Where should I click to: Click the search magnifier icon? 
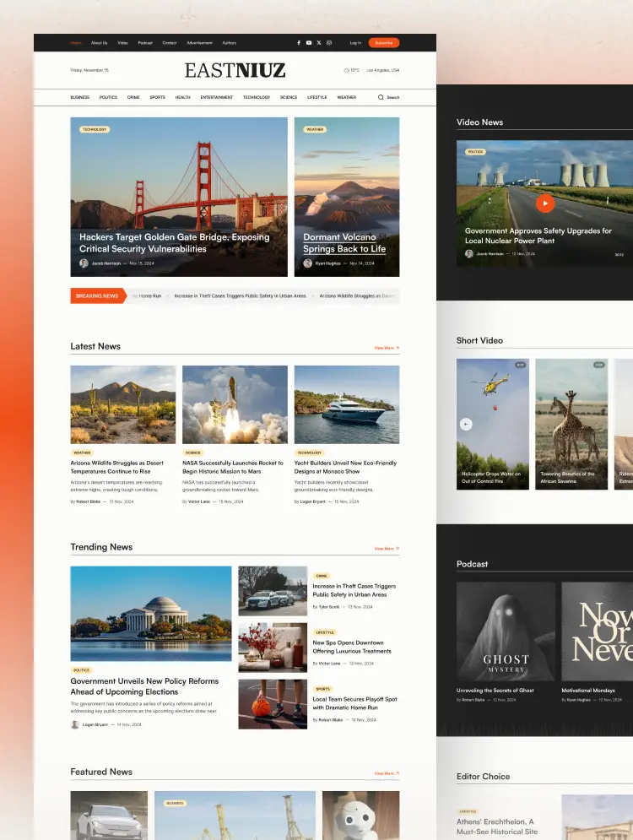[381, 97]
